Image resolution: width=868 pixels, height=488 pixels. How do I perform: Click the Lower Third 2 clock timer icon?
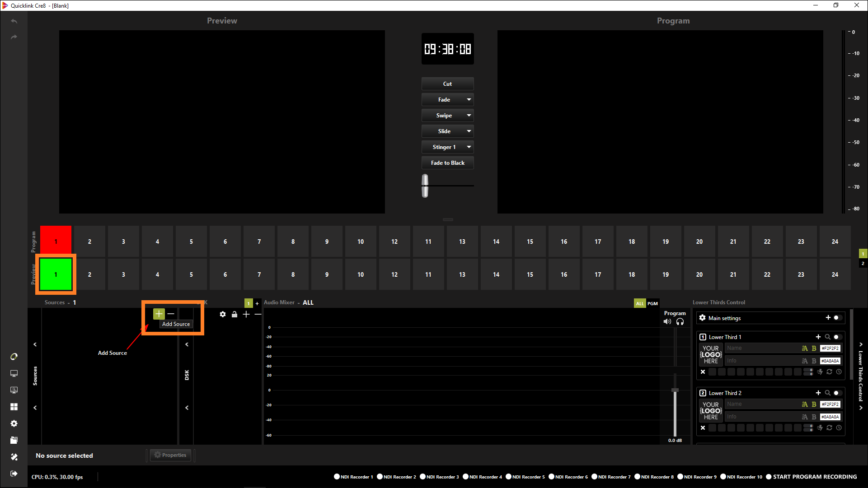[839, 428]
